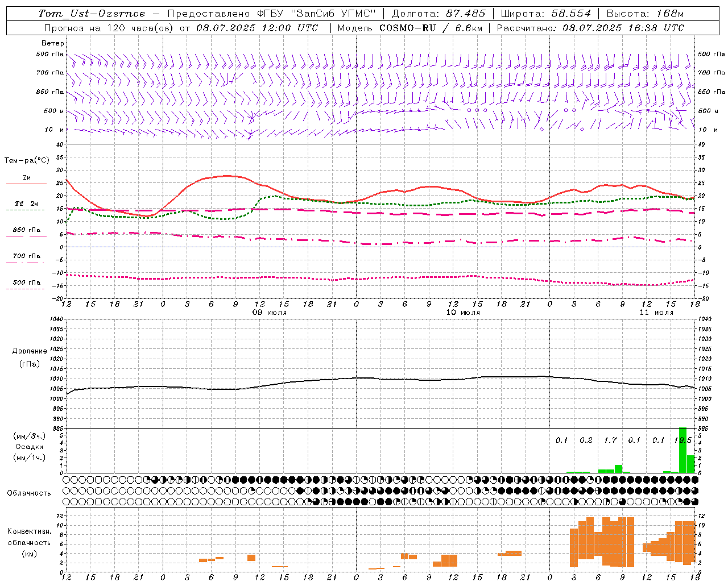
Task: Click the 19.5 precipitation total value
Action: 682,440
